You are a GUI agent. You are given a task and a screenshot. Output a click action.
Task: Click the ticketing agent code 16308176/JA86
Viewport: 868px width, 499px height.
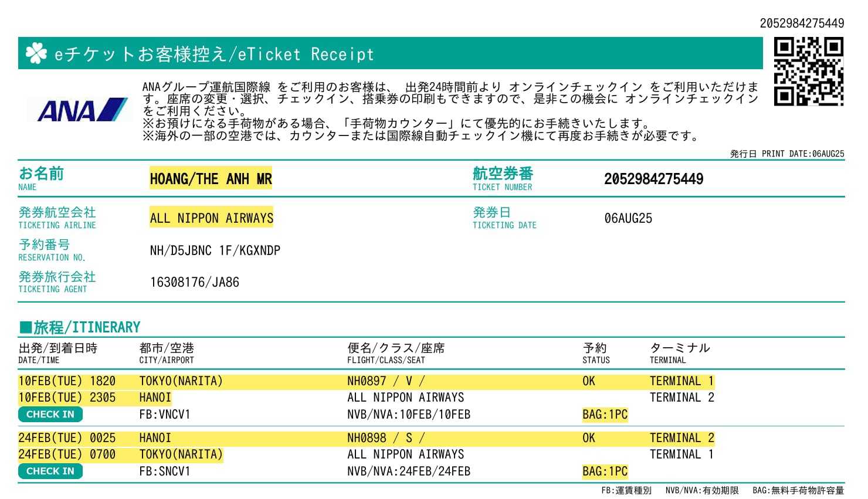tap(194, 282)
